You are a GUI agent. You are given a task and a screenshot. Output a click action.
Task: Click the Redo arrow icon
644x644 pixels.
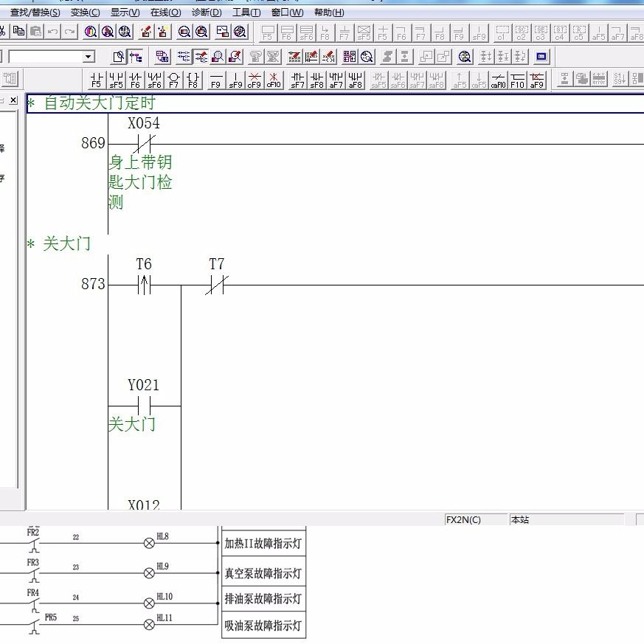[70, 31]
